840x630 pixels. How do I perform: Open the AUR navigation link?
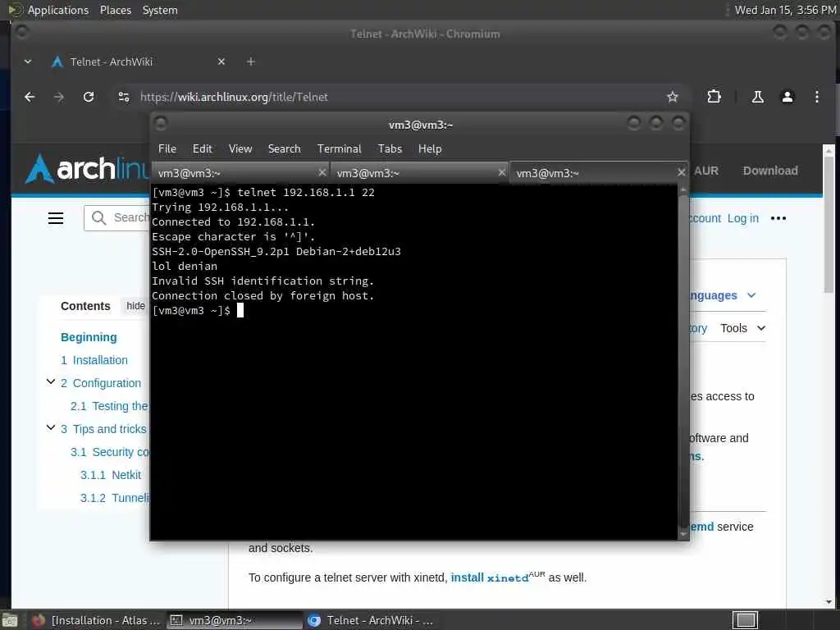pyautogui.click(x=706, y=171)
